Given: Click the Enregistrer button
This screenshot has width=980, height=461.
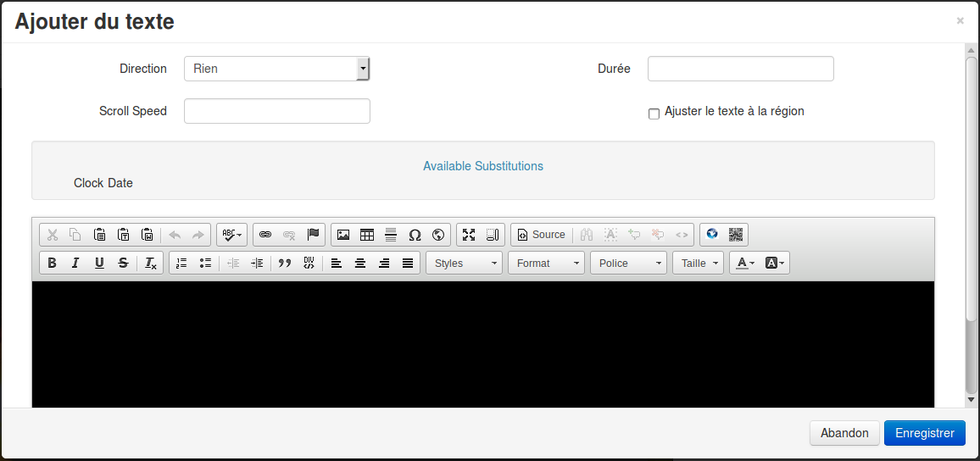Looking at the screenshot, I should tap(924, 433).
